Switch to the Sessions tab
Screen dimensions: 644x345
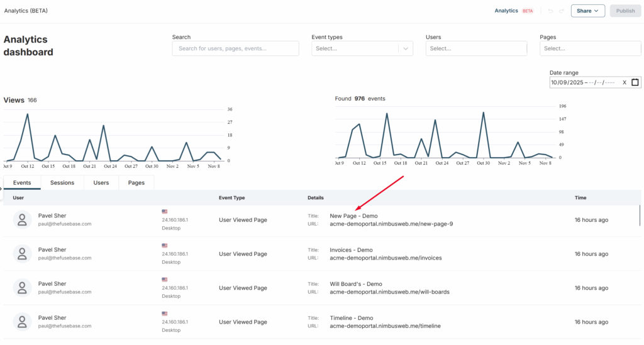(62, 183)
